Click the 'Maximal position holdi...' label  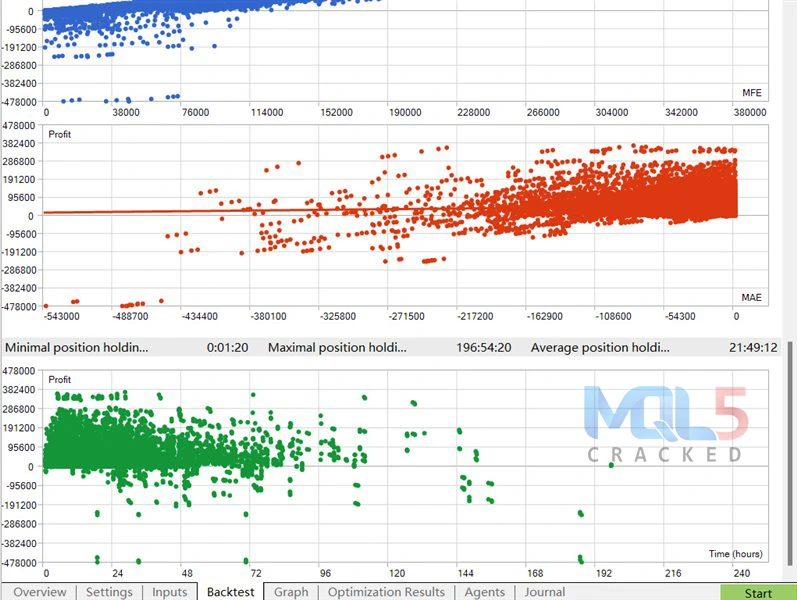click(337, 347)
